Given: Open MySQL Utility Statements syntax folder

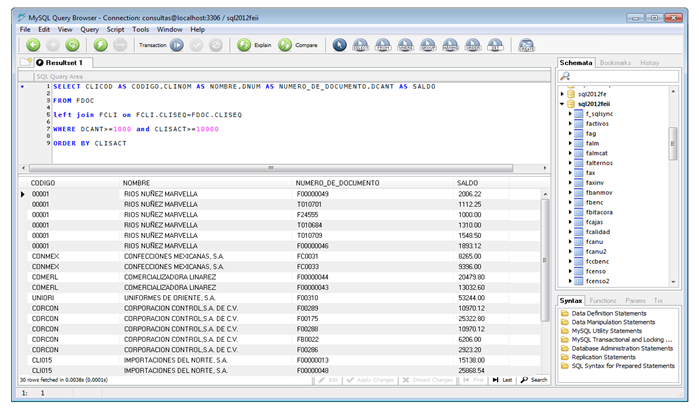Looking at the screenshot, I should pos(607,331).
